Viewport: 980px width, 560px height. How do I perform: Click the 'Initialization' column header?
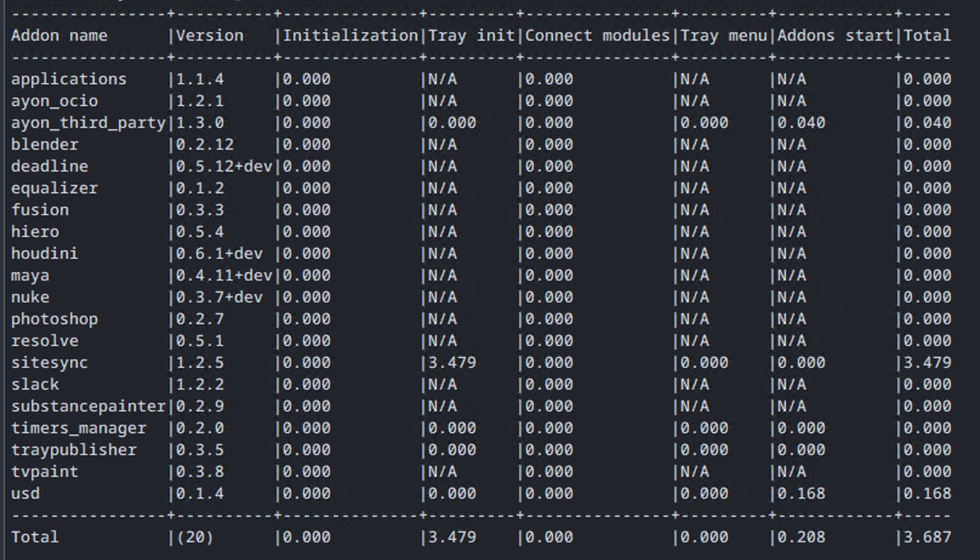click(351, 36)
